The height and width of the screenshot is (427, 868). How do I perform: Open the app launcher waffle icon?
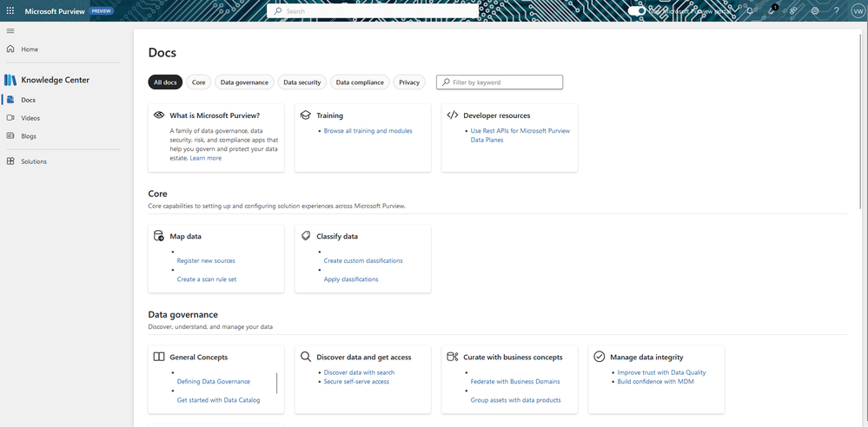(x=10, y=10)
